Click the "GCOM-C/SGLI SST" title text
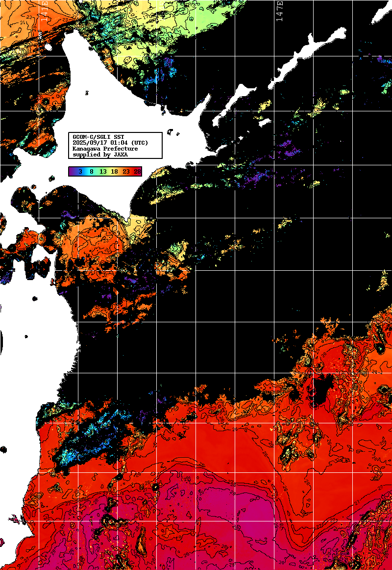This screenshot has height=570, width=392. [98, 137]
